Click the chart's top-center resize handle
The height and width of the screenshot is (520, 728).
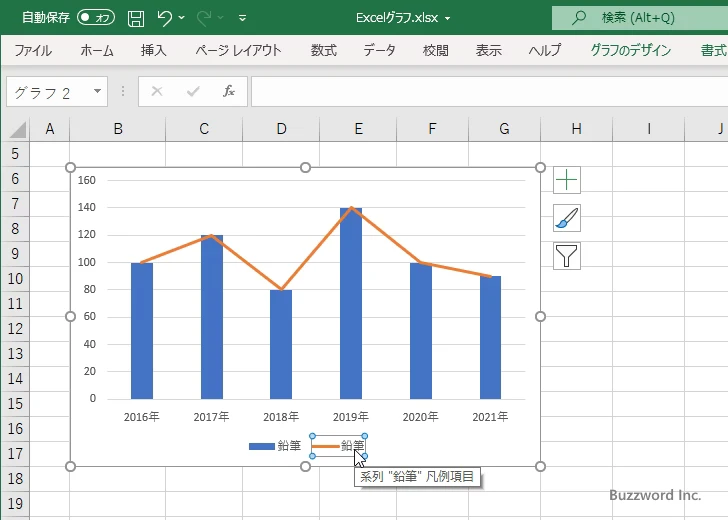click(306, 167)
